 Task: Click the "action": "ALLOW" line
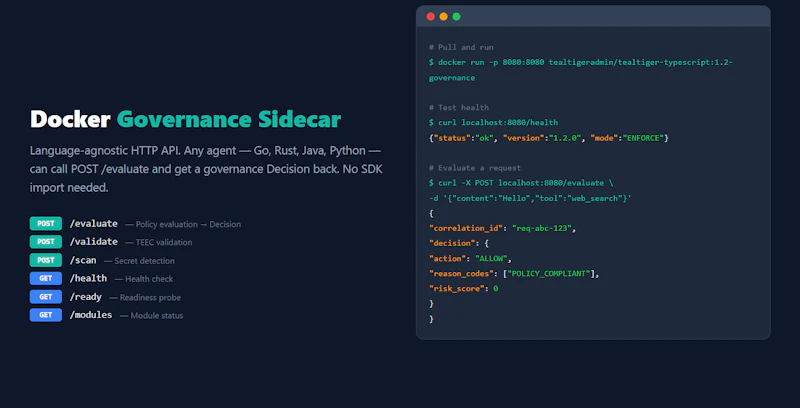(x=470, y=259)
